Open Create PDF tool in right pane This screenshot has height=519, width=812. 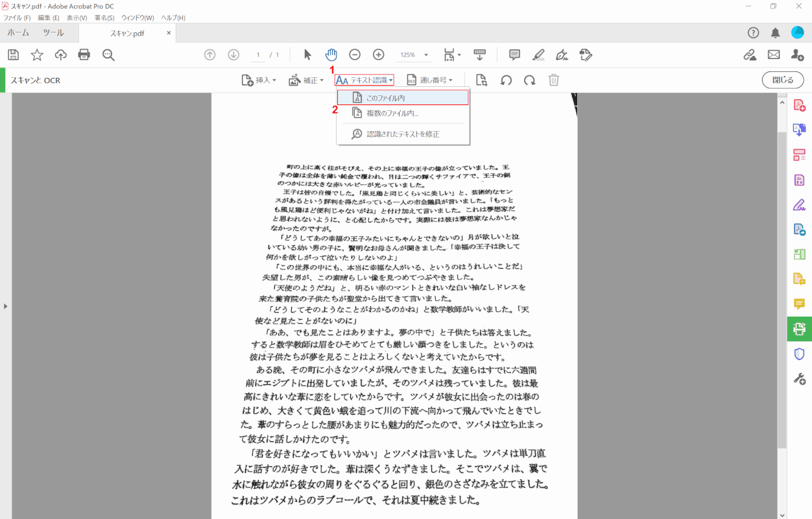tap(799, 105)
